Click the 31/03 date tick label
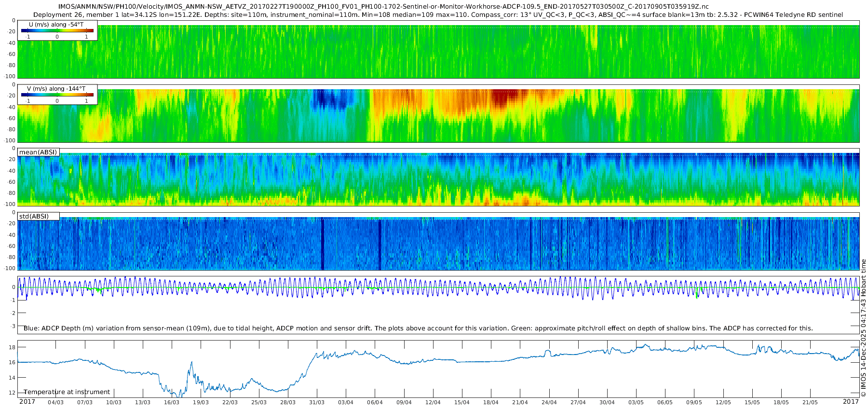Viewport: 868px width, 410px height. (x=317, y=402)
